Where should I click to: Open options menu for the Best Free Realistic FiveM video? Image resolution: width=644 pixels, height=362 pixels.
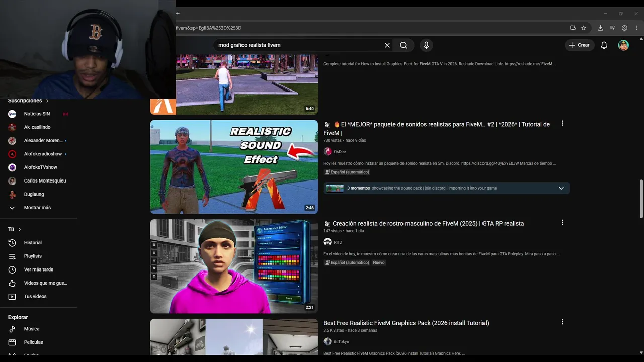(562, 322)
